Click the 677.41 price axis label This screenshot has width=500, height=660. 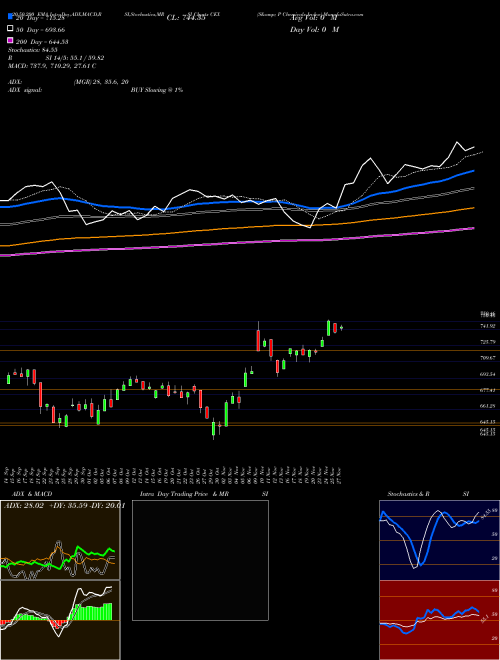coord(488,390)
